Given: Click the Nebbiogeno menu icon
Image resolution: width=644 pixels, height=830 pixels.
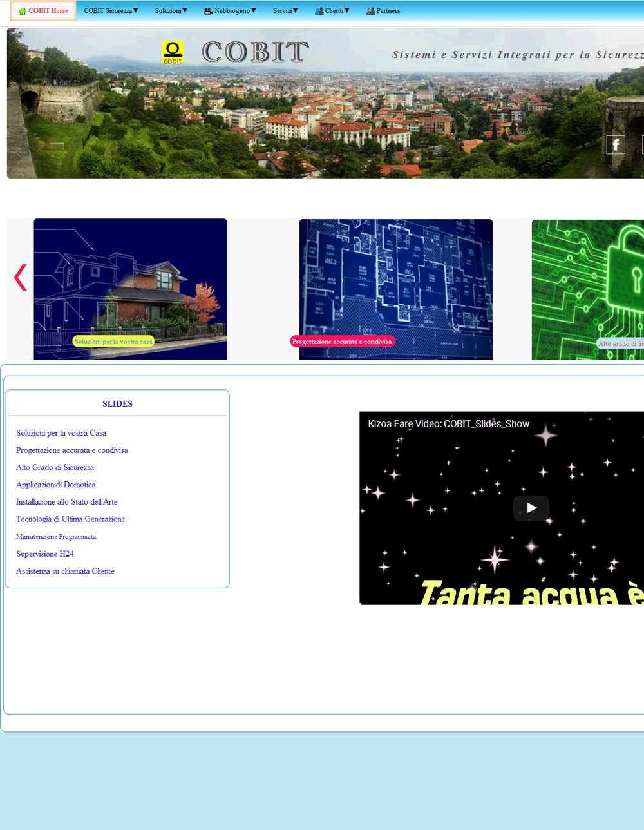Looking at the screenshot, I should click(x=208, y=12).
